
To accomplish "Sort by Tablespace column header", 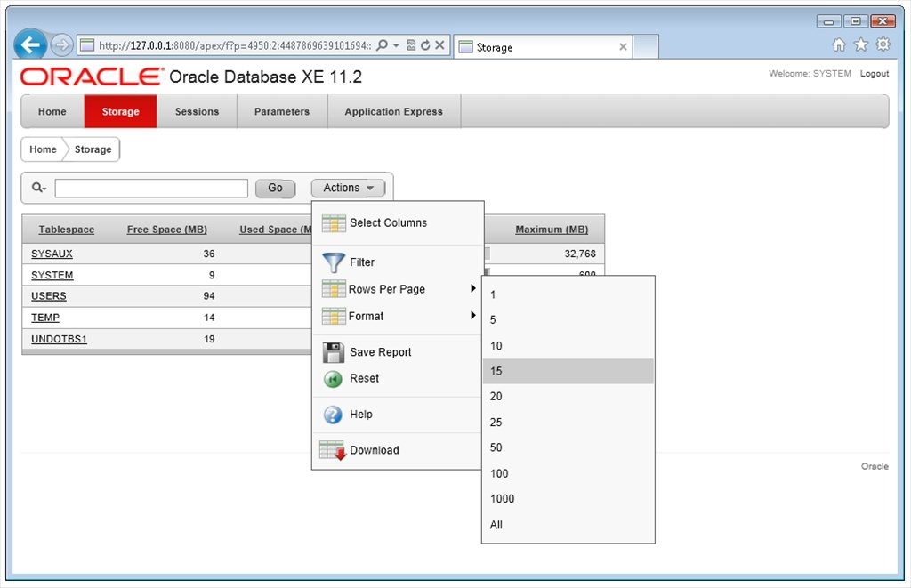I will tap(66, 230).
